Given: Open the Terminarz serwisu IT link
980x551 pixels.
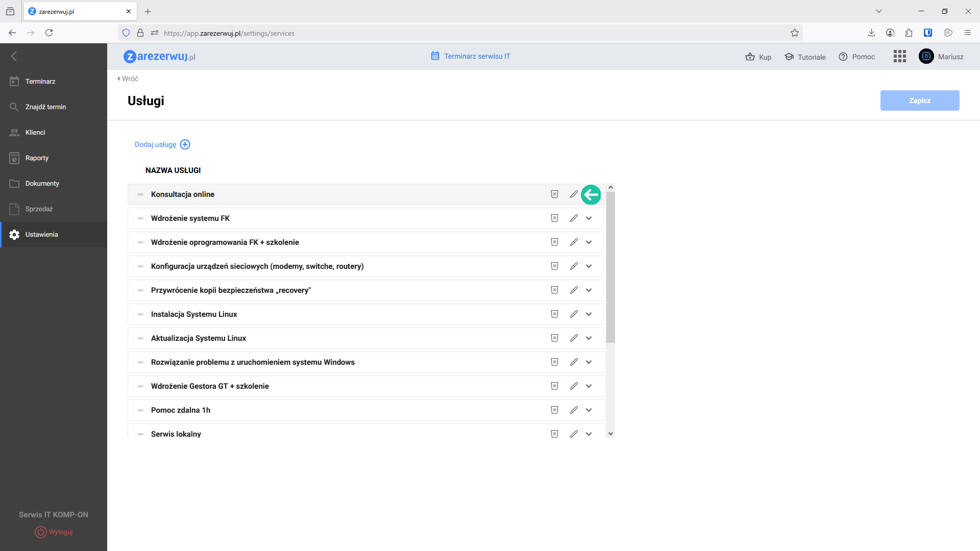Looking at the screenshot, I should pos(471,56).
